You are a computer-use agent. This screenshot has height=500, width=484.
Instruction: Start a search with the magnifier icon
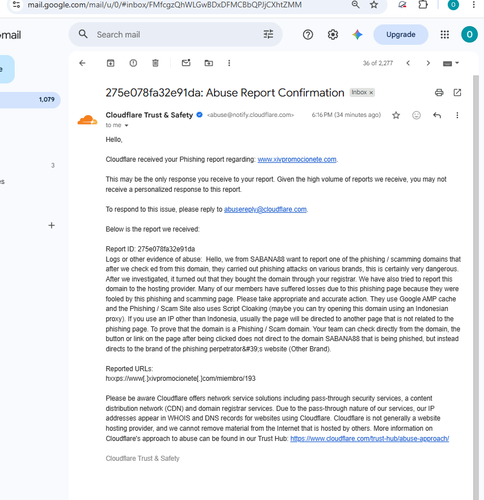[83, 34]
